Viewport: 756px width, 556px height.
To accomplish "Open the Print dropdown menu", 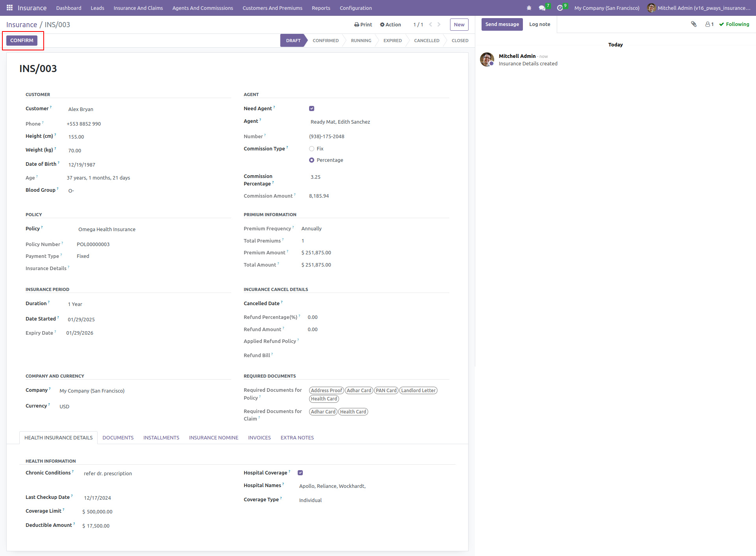I will [363, 24].
